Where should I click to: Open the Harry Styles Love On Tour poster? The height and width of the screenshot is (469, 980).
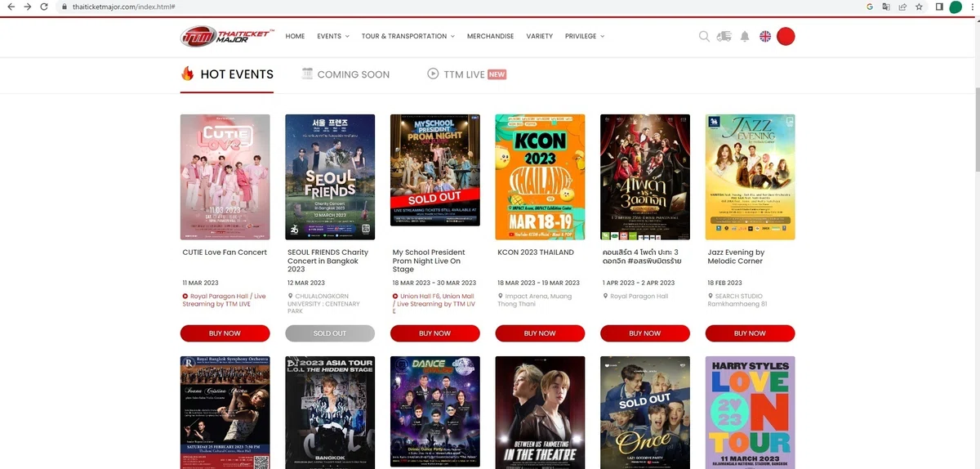pyautogui.click(x=750, y=413)
